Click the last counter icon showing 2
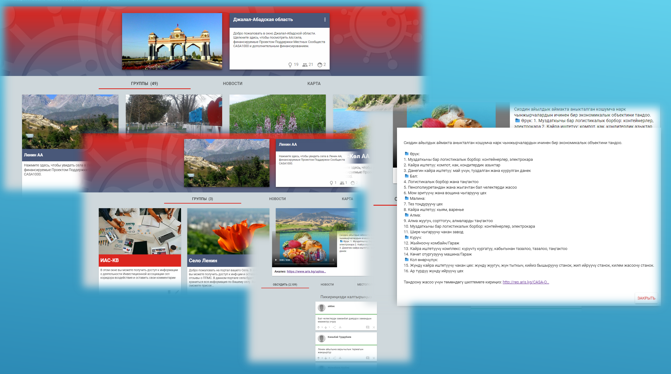The width and height of the screenshot is (671, 374). (320, 65)
